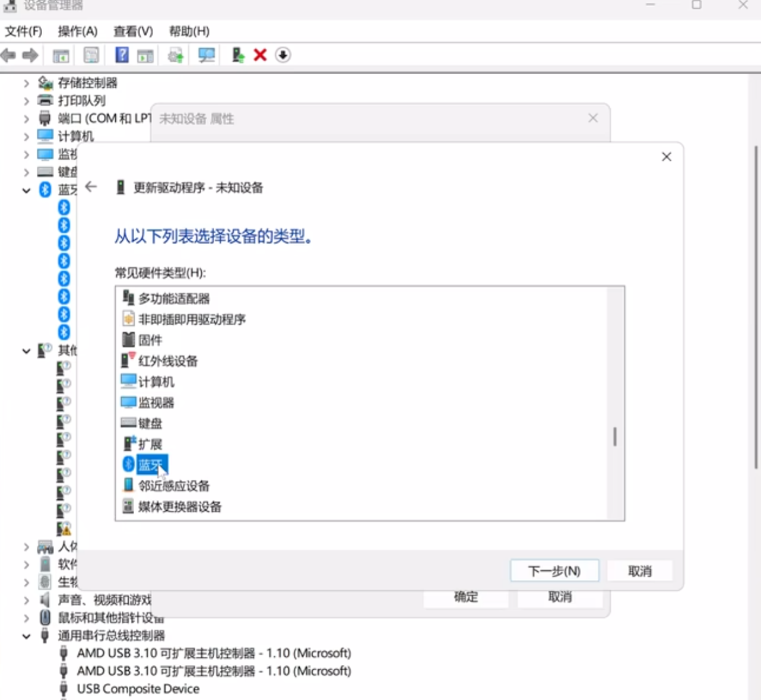This screenshot has height=700, width=761.
Task: Click the 通用串行总线控制器 USB icon in the tree
Action: click(45, 635)
